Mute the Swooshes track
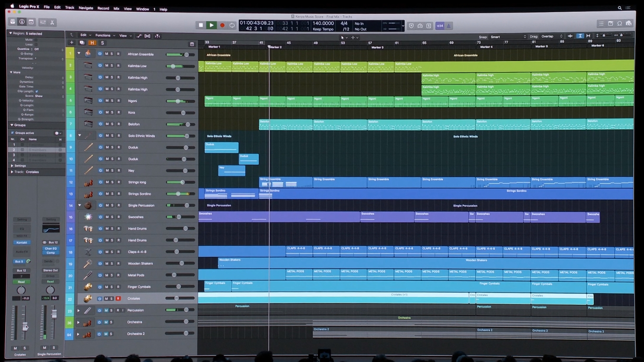 107,217
